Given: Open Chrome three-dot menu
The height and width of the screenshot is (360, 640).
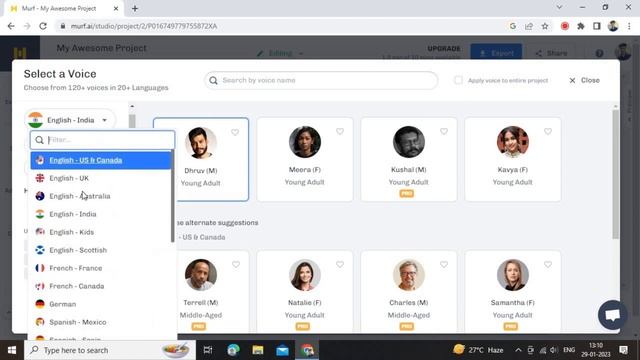Looking at the screenshot, I should coord(629,26).
